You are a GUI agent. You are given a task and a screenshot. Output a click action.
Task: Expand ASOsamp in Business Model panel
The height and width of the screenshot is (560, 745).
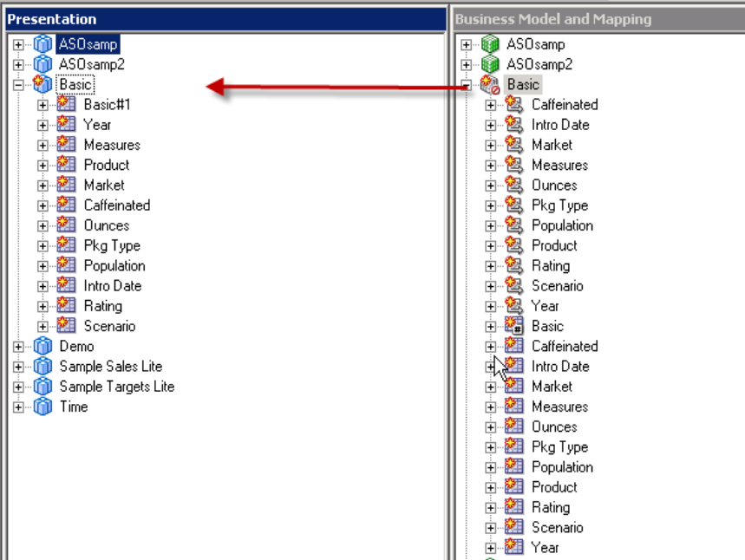[467, 45]
